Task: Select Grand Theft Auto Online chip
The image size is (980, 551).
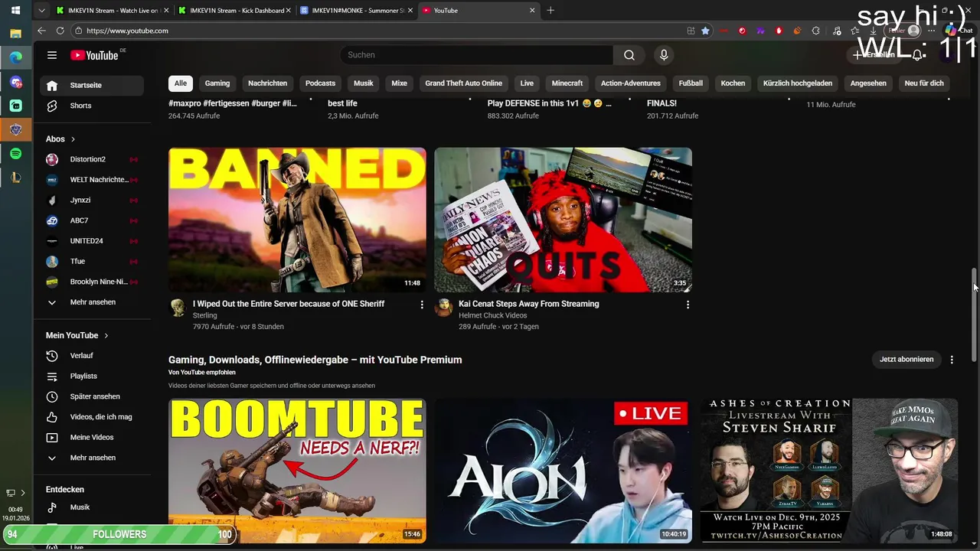Action: pyautogui.click(x=463, y=83)
